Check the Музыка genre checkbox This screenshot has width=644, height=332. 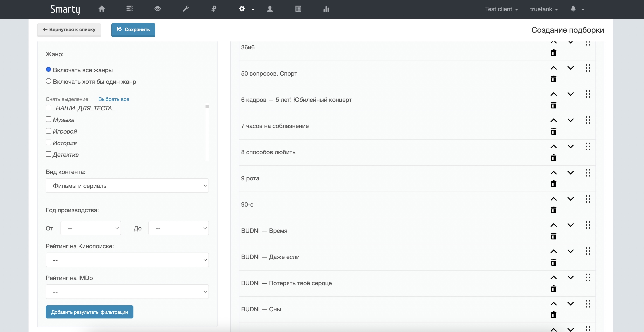(48, 119)
